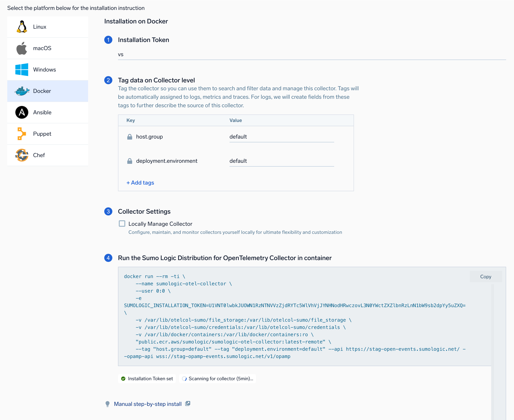Select the Ansible platform tab
This screenshot has width=514, height=420.
pos(48,112)
